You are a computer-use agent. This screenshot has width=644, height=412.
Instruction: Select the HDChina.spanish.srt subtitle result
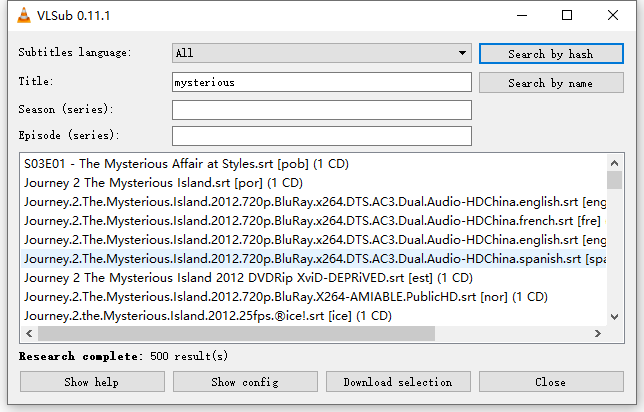(314, 259)
